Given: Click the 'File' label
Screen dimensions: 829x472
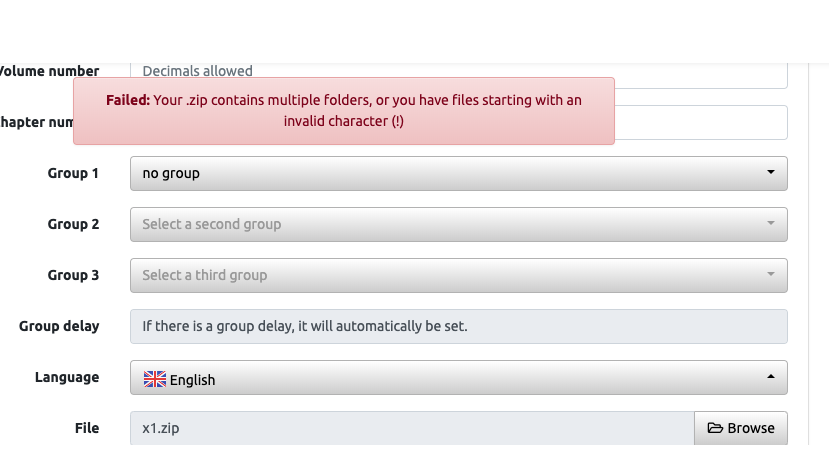Looking at the screenshot, I should (87, 428).
